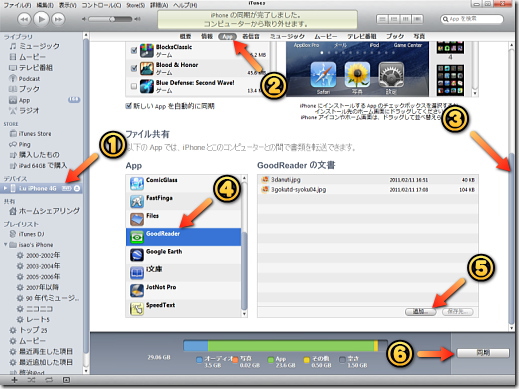Image resolution: width=519 pixels, height=389 pixels.
Task: Switch to ブック tab
Action: click(395, 36)
